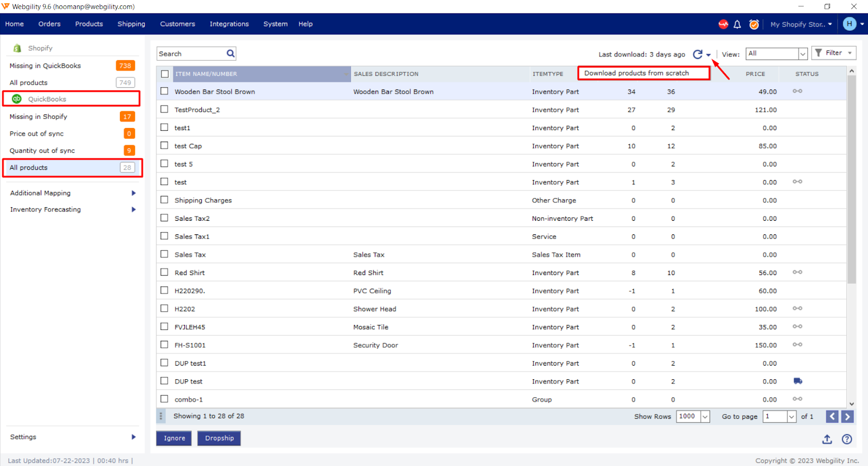Check the Red Shirt row checkbox
The width and height of the screenshot is (868, 466).
click(164, 272)
